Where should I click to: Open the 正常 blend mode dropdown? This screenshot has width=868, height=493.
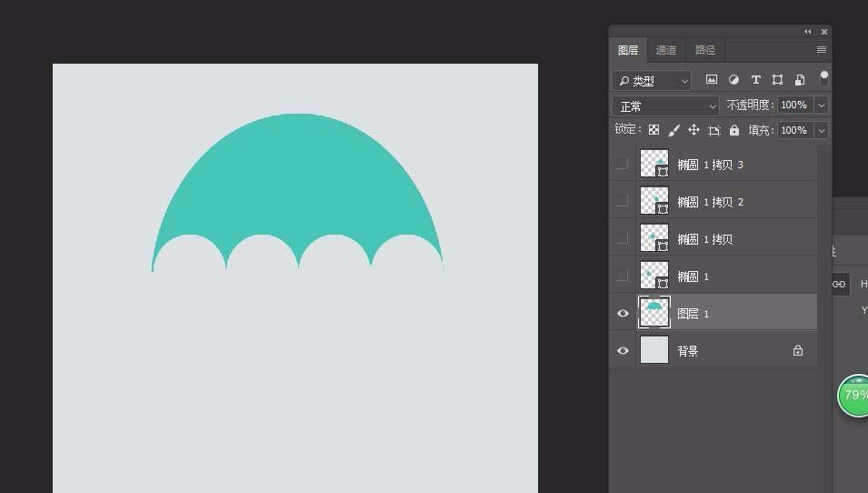coord(665,106)
